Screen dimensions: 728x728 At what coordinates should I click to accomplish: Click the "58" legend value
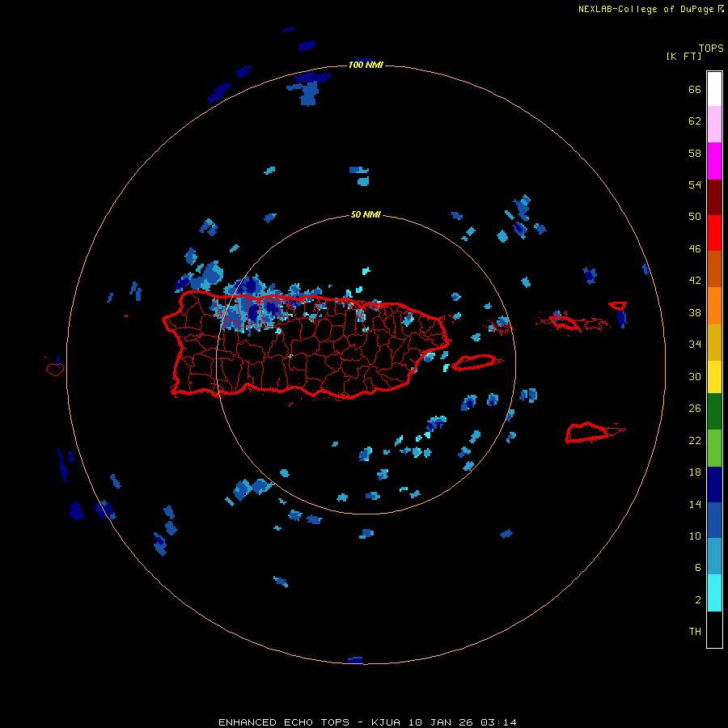tap(695, 153)
